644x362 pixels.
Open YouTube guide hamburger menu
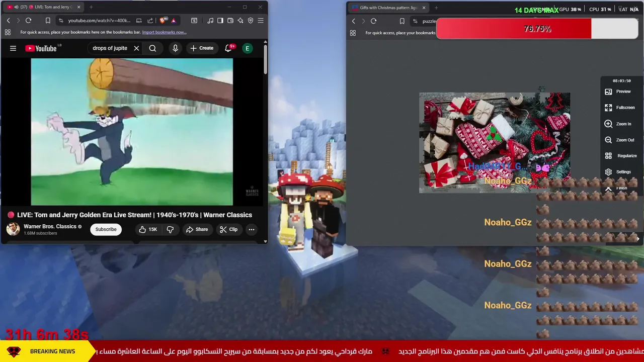coord(13,48)
